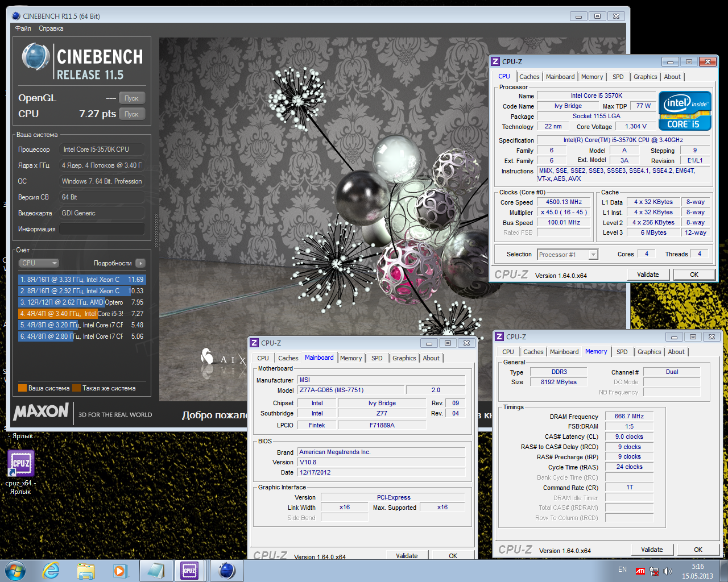
Task: Click OK in CPU-Z Mainboard window
Action: [x=453, y=556]
